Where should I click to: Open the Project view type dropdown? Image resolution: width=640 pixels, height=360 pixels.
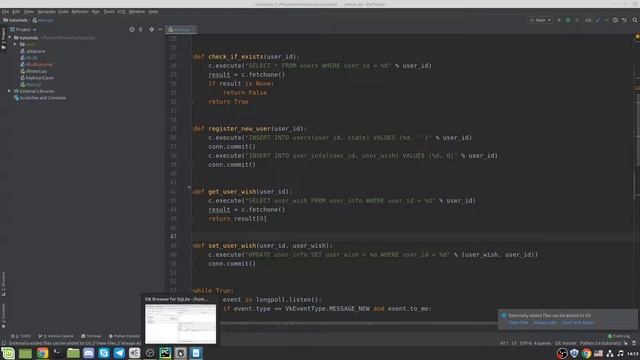(23, 29)
